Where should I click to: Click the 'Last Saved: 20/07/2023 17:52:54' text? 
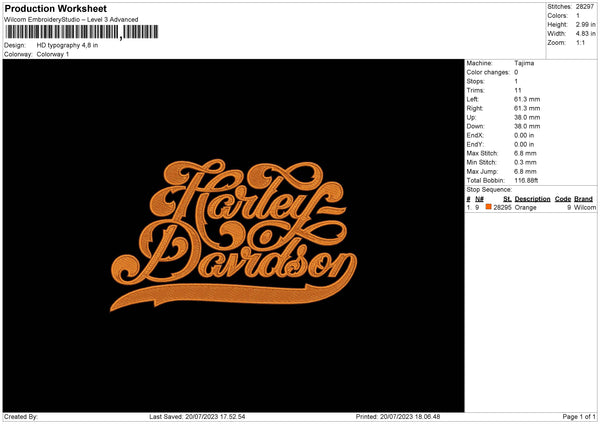[x=197, y=417]
